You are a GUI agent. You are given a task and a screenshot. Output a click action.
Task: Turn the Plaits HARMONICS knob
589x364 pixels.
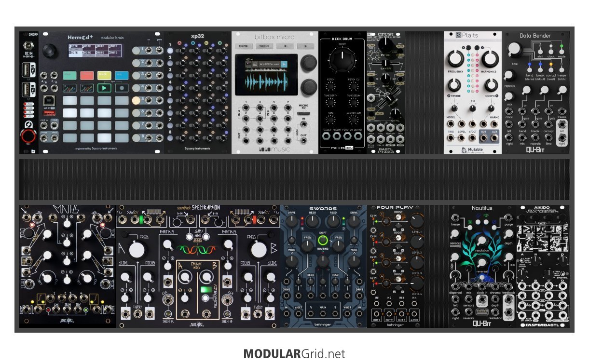(x=490, y=58)
